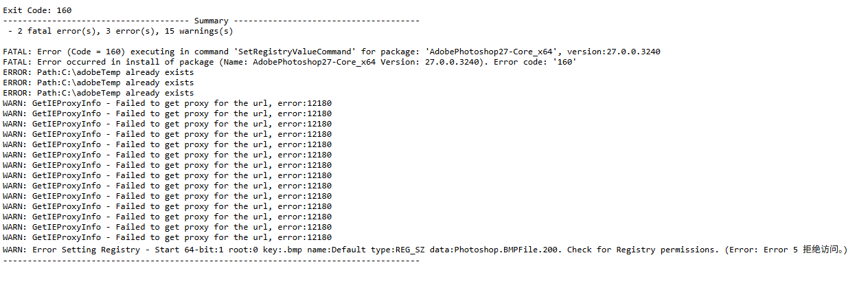Click the bottom dashed separator line
Image resolution: width=868 pixels, height=284 pixels.
[x=212, y=261]
